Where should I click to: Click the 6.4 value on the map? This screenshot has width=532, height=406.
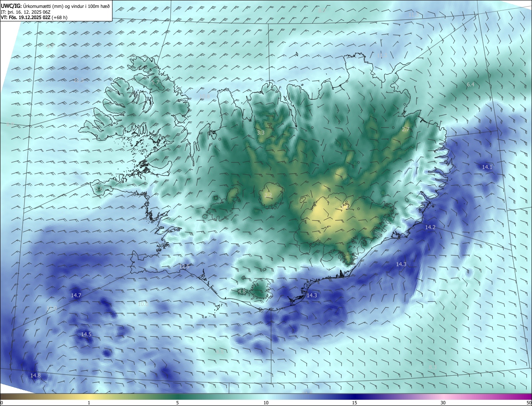(x=470, y=84)
